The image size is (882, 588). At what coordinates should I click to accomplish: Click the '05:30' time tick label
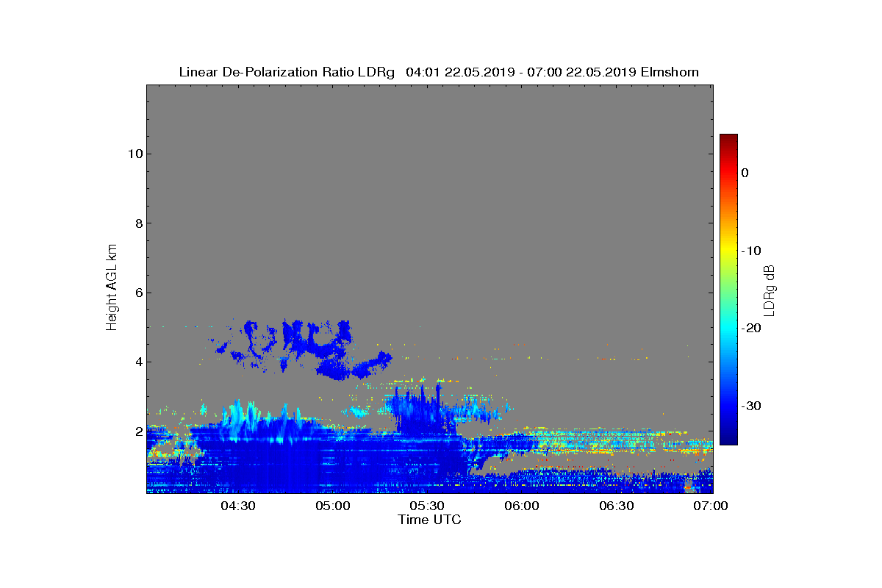tap(428, 506)
